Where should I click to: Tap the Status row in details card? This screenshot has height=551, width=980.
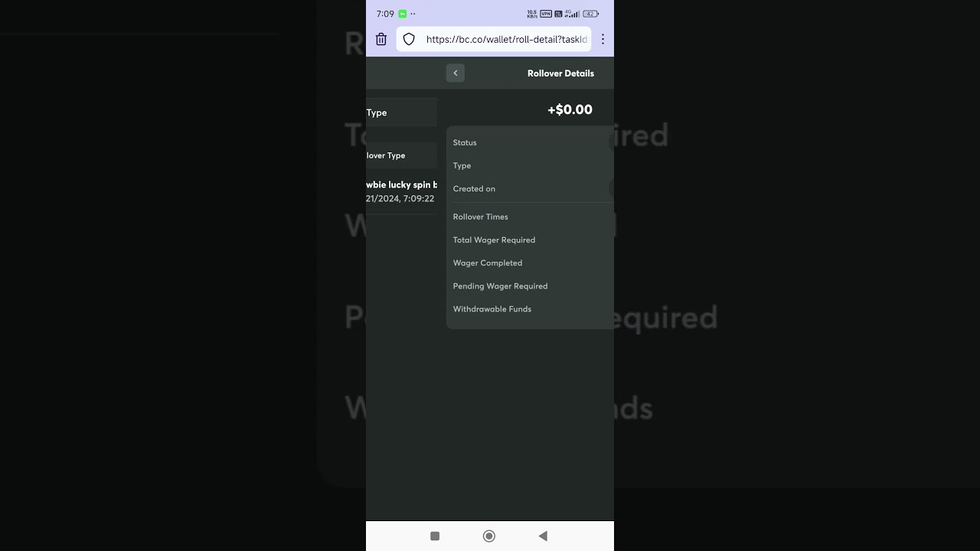tap(530, 142)
